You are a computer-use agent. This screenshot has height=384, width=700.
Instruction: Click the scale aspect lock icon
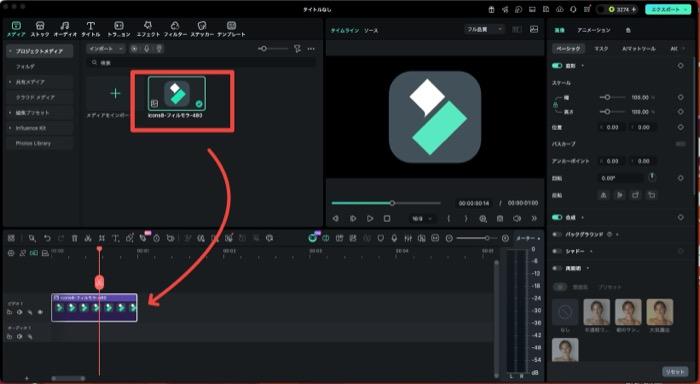555,105
